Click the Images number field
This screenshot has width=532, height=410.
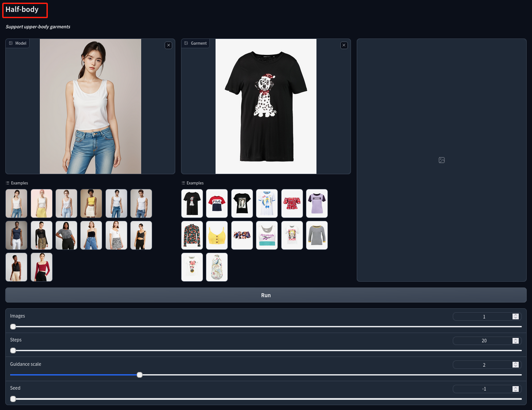coord(487,317)
